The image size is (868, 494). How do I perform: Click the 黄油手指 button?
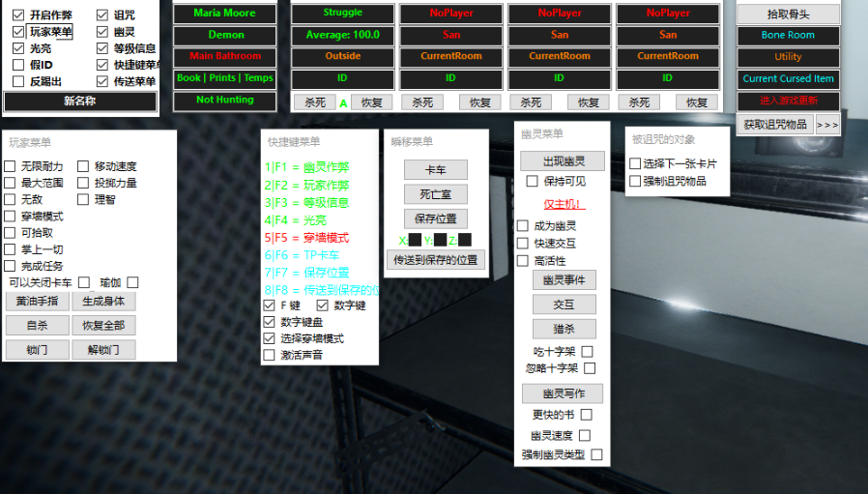click(x=37, y=302)
